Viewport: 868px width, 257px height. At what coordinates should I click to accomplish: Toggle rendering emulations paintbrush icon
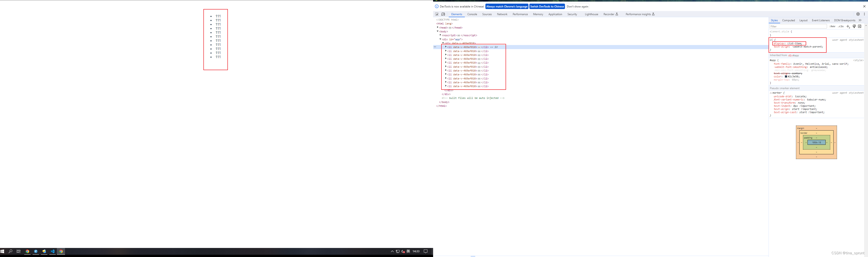[x=854, y=26]
